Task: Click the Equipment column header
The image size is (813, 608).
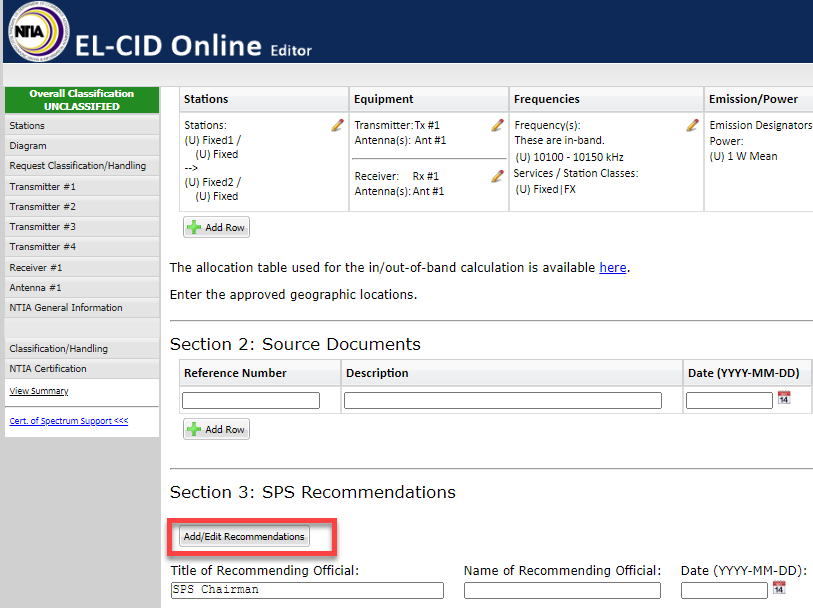Action: coord(429,99)
